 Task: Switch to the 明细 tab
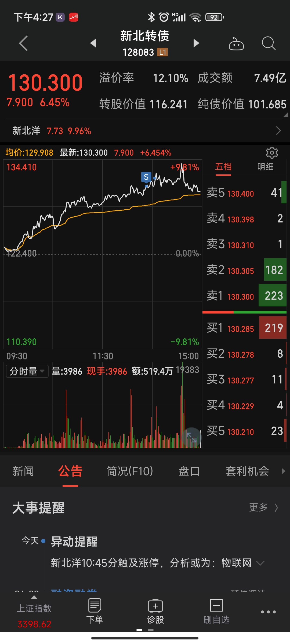pos(265,167)
